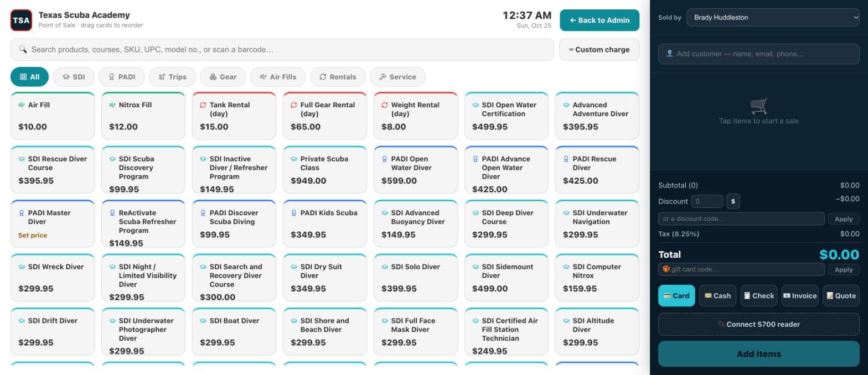The height and width of the screenshot is (375, 868).
Task: Click the TSA logo icon
Action: point(21,20)
